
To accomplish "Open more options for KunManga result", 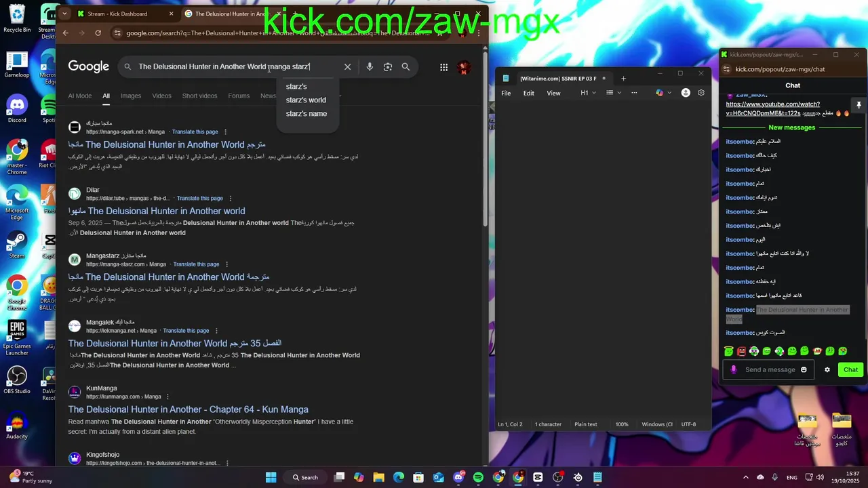I will pyautogui.click(x=167, y=396).
